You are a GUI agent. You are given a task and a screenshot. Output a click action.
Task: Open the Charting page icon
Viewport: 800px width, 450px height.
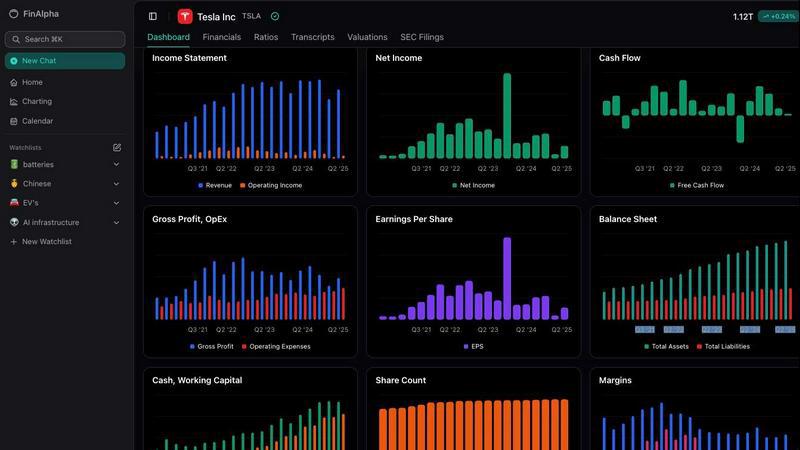pos(14,101)
